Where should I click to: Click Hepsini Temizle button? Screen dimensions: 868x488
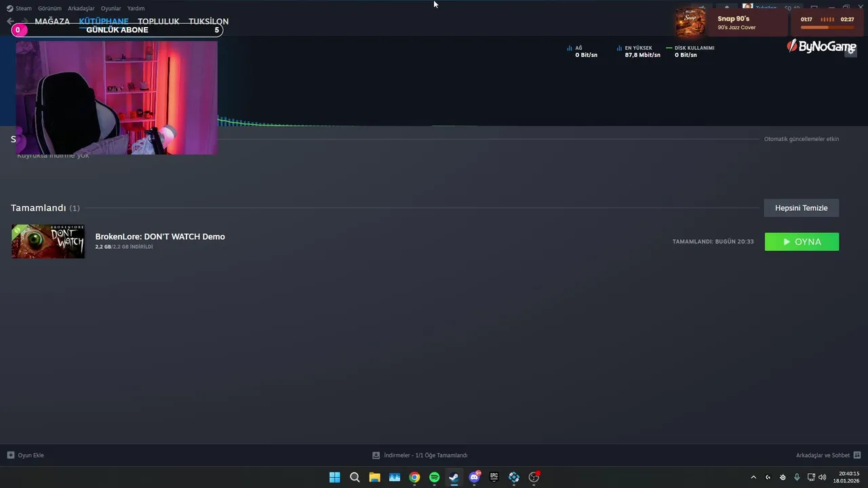(802, 208)
